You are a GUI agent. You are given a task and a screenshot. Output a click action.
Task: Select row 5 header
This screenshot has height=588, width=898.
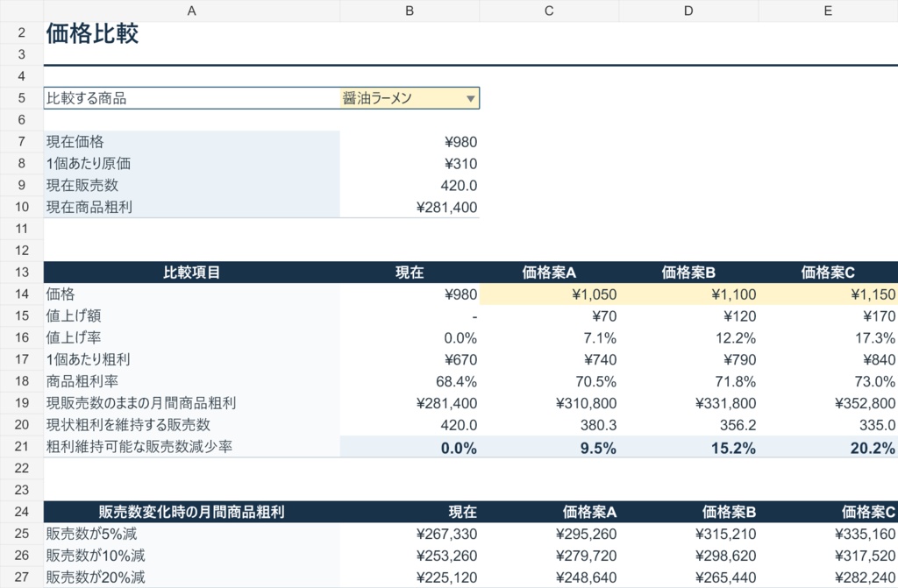[22, 98]
